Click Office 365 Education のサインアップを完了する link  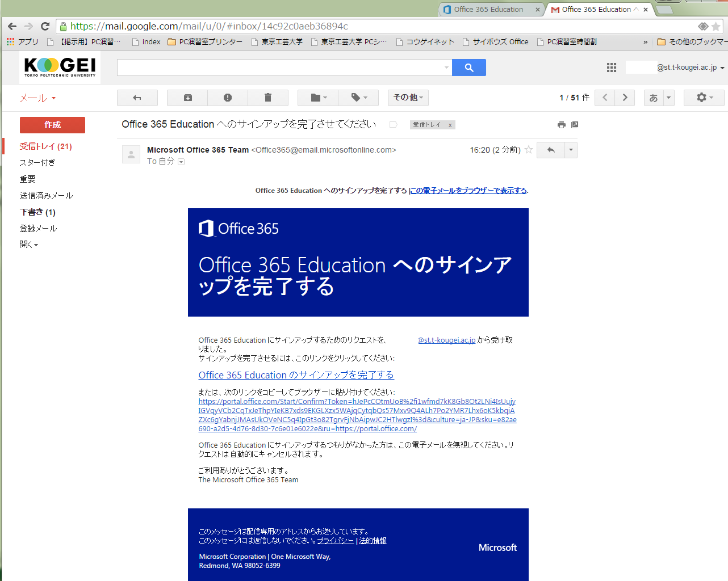click(296, 375)
